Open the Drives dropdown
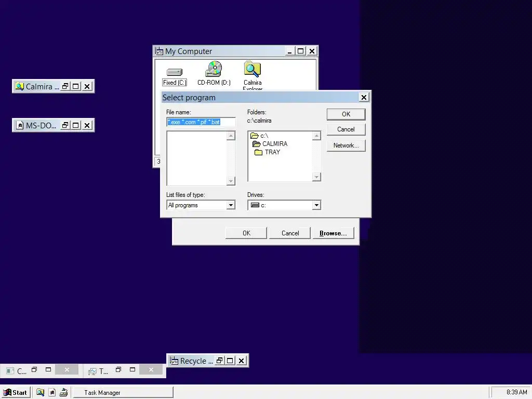The width and height of the screenshot is (532, 399). (316, 205)
